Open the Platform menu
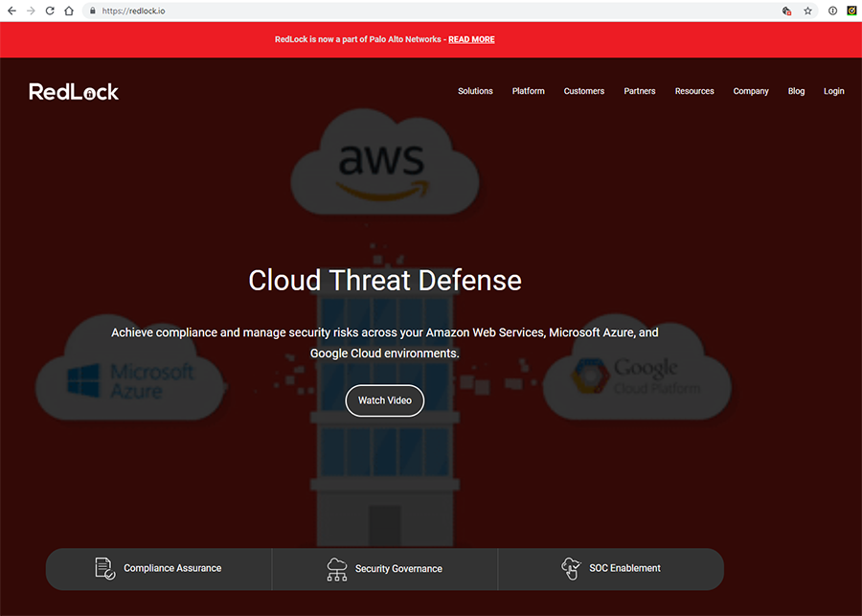Viewport: 862px width, 616px height. click(x=529, y=91)
